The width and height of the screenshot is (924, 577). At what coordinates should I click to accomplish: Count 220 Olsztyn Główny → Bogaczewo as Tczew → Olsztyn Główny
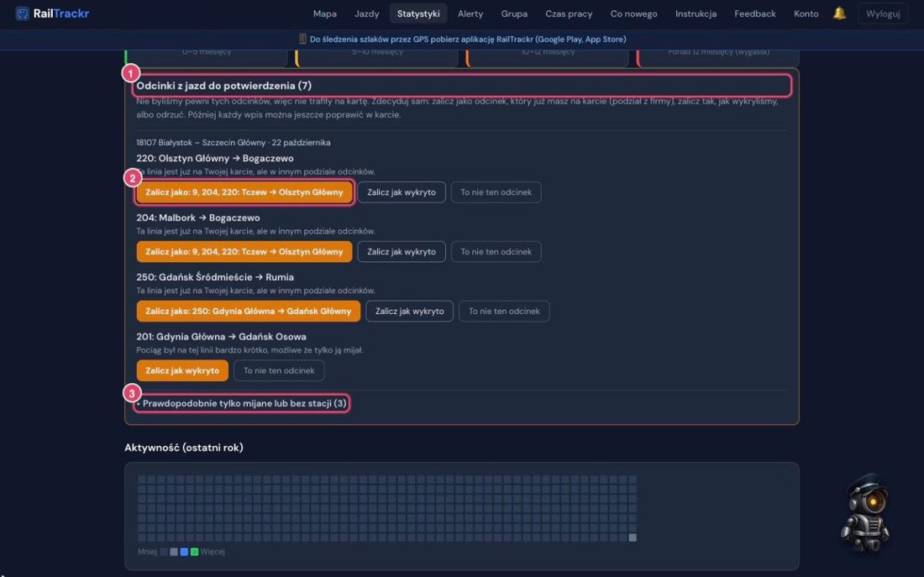[x=244, y=192]
